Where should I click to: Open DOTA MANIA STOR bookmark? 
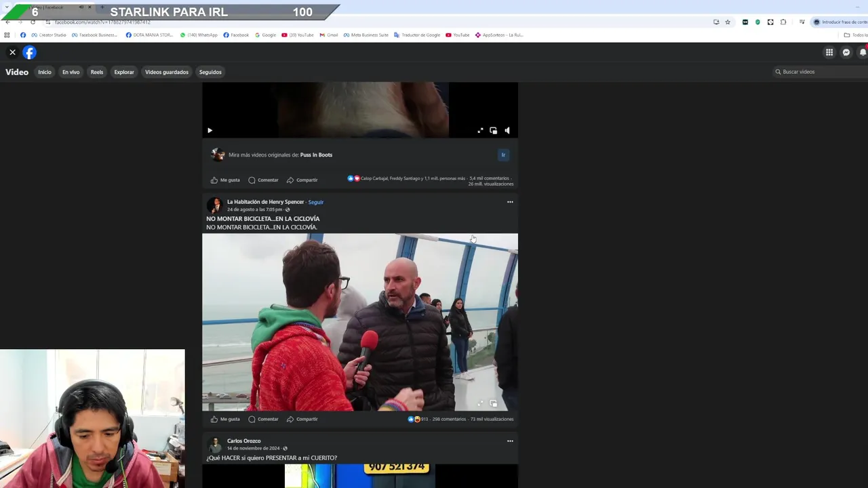click(149, 35)
